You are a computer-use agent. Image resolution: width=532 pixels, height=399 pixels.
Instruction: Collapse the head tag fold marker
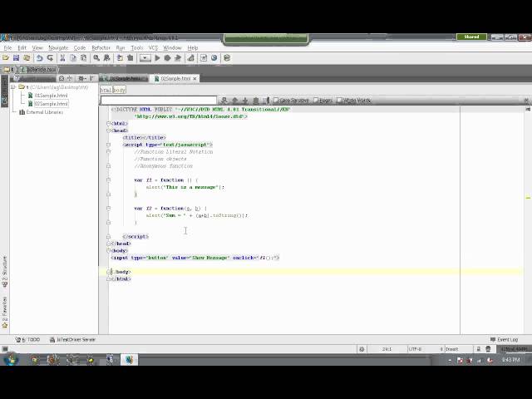(x=109, y=131)
